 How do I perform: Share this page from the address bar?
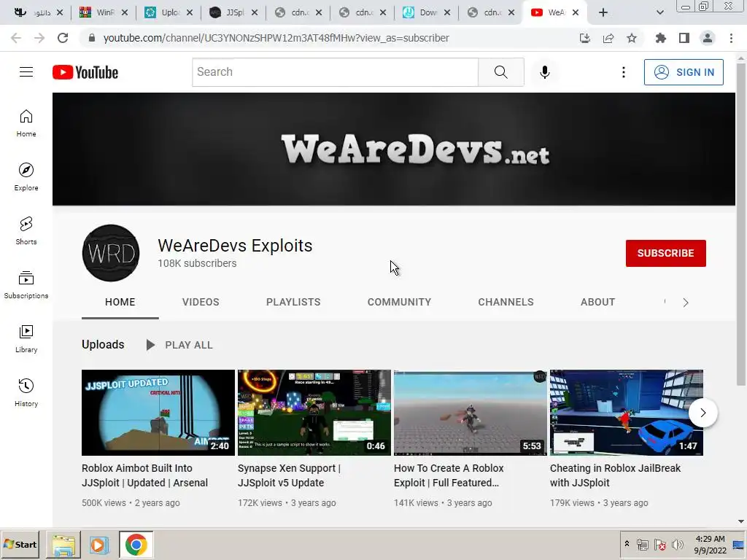[x=608, y=38]
